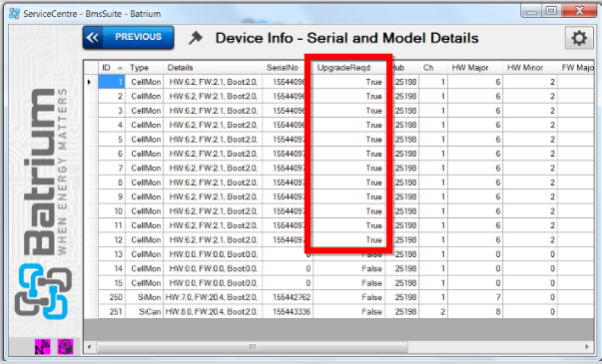Click CellMon type cell in row 14
This screenshot has width=602, height=364.
pyautogui.click(x=145, y=268)
